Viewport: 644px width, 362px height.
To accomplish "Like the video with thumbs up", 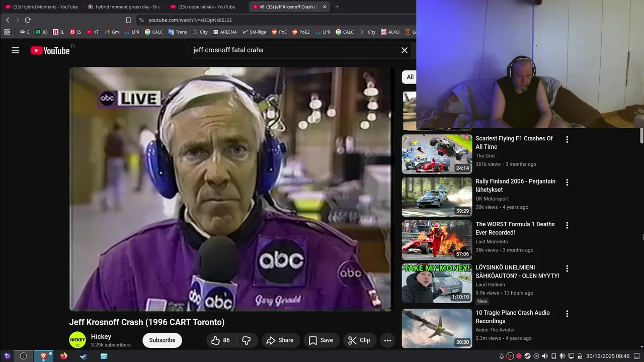I will (x=220, y=340).
